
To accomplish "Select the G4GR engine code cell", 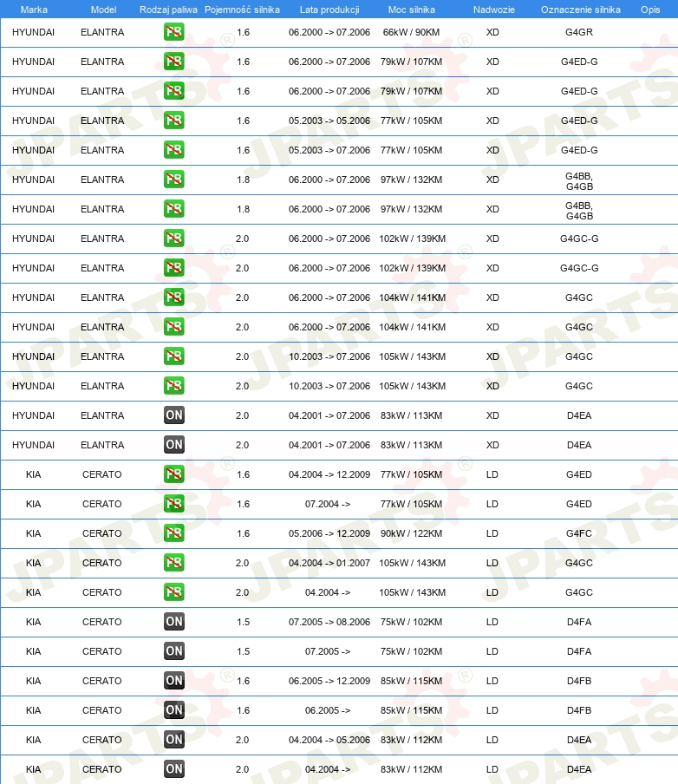I will coord(579,32).
